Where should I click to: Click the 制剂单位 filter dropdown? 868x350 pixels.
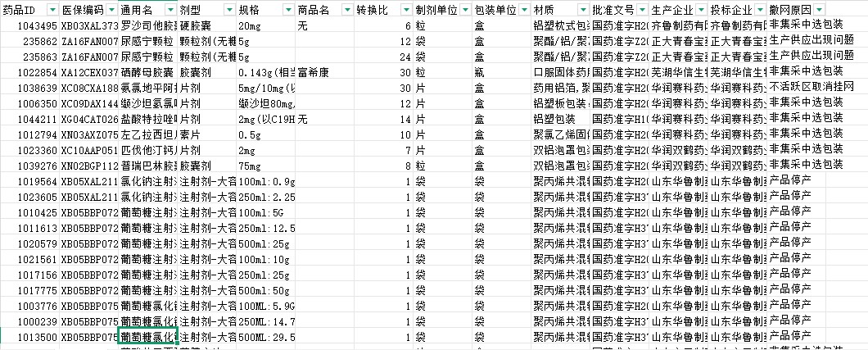465,10
